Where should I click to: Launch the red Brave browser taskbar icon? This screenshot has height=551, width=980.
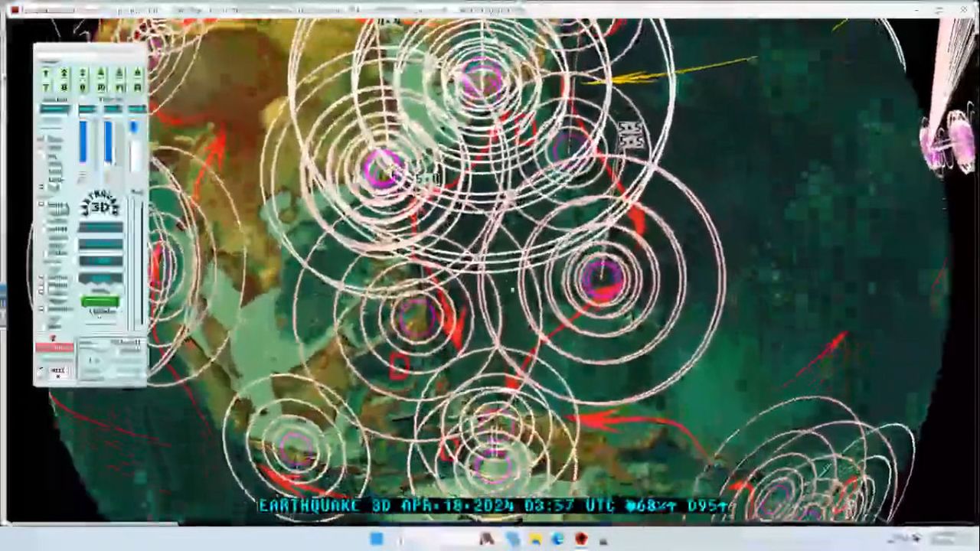[581, 540]
